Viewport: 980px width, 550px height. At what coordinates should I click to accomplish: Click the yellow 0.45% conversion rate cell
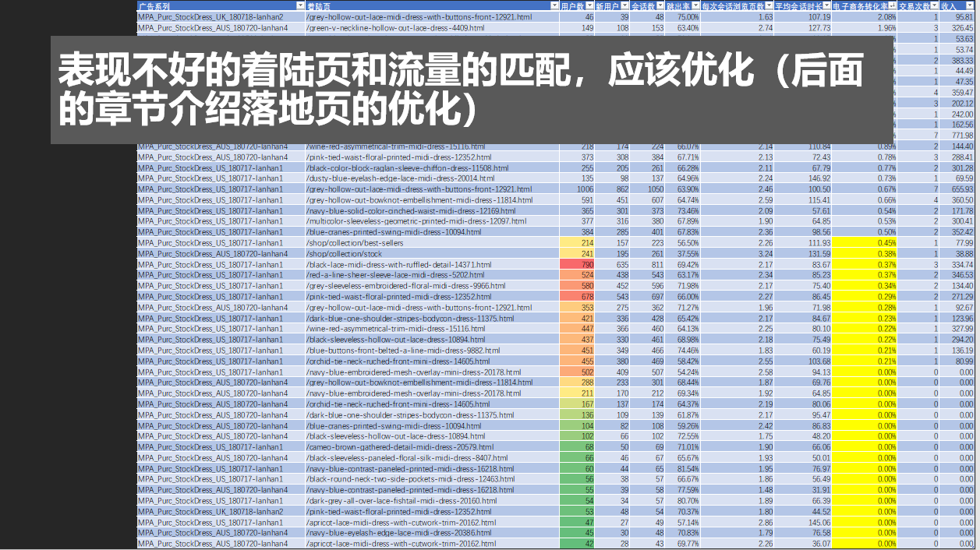point(865,243)
